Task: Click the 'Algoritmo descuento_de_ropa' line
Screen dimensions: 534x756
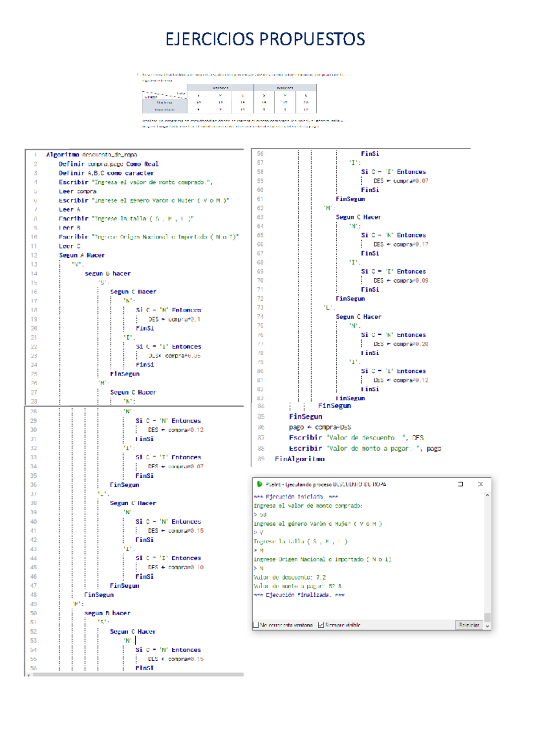Action: coord(92,154)
